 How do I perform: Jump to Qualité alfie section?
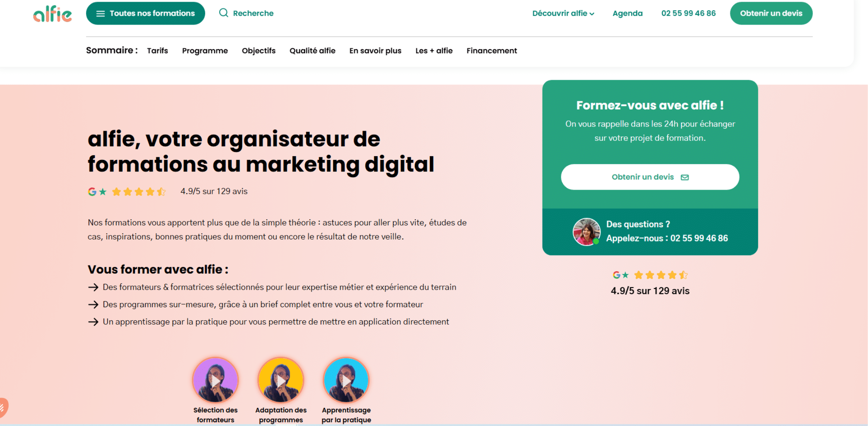(312, 50)
